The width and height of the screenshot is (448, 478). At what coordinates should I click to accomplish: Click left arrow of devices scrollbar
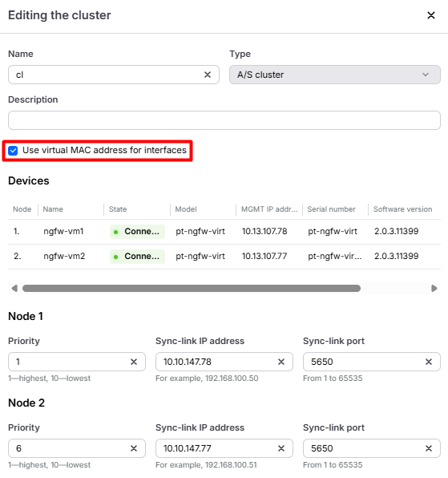14,289
